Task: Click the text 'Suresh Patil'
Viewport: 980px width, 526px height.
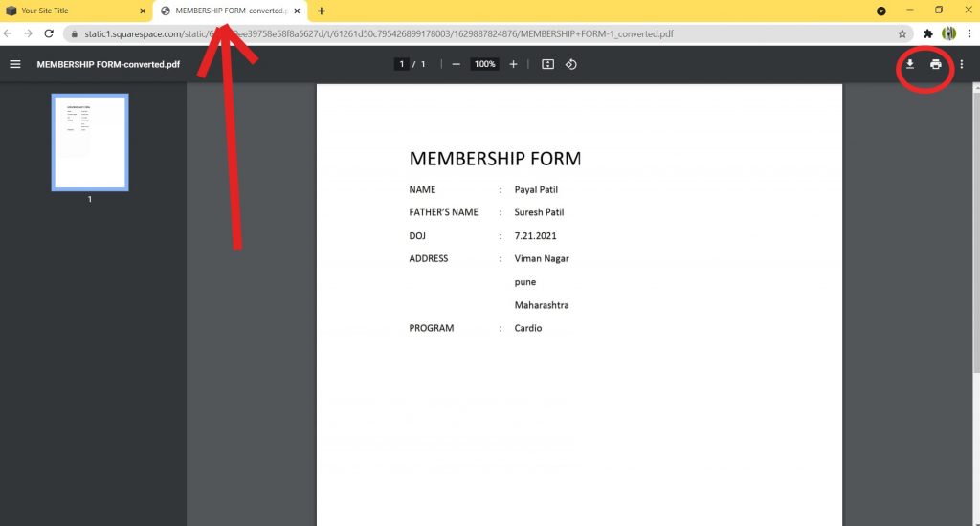Action: coord(540,212)
